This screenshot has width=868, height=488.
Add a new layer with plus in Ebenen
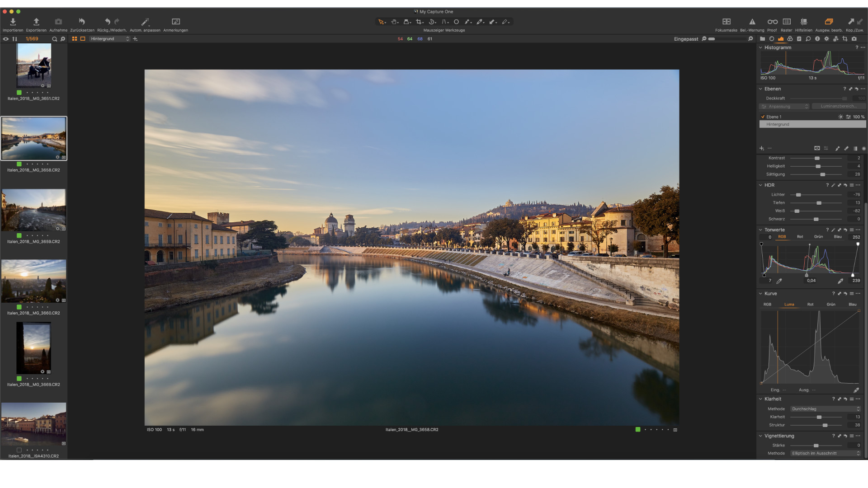click(762, 148)
